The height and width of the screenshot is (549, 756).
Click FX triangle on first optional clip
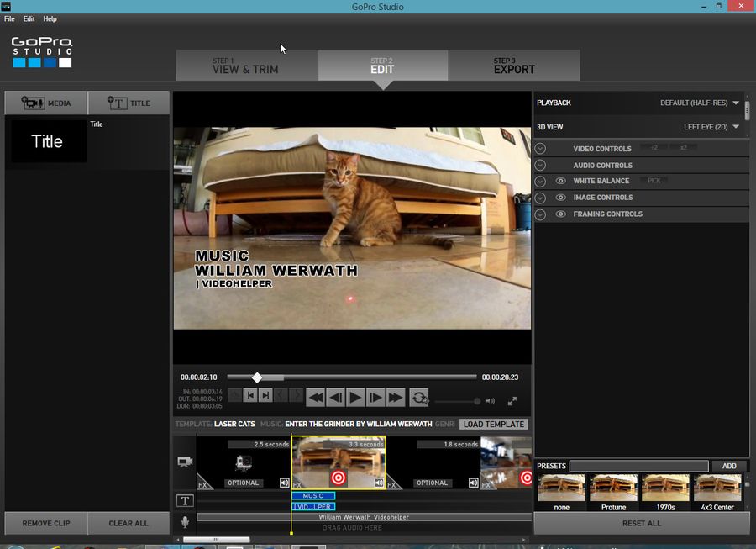[203, 483]
